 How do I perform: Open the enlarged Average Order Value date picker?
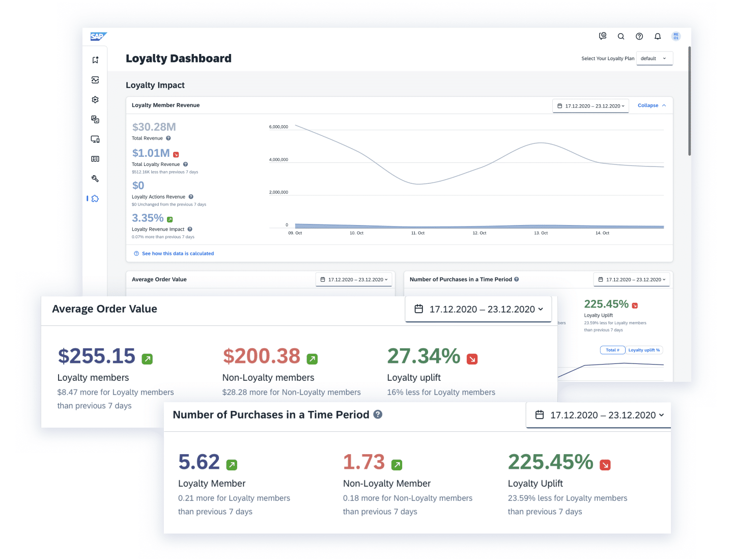click(x=478, y=309)
